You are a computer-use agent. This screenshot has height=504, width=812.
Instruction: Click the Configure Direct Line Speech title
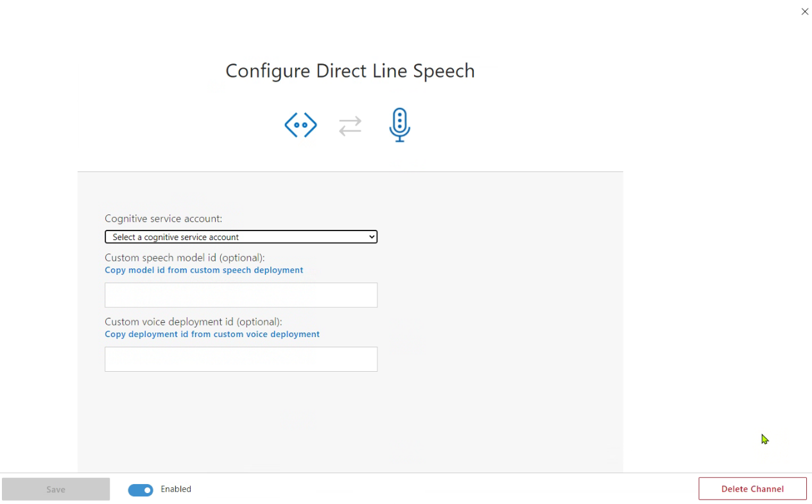(x=350, y=71)
